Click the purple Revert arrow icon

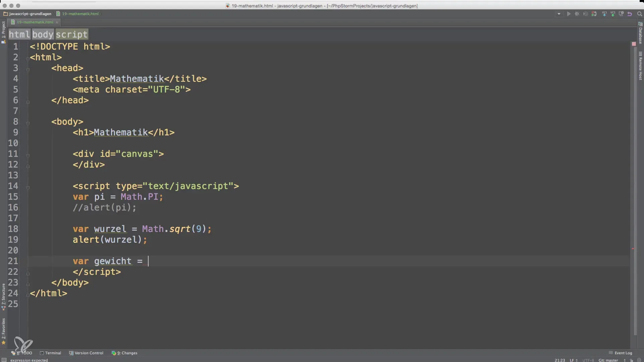click(x=630, y=14)
